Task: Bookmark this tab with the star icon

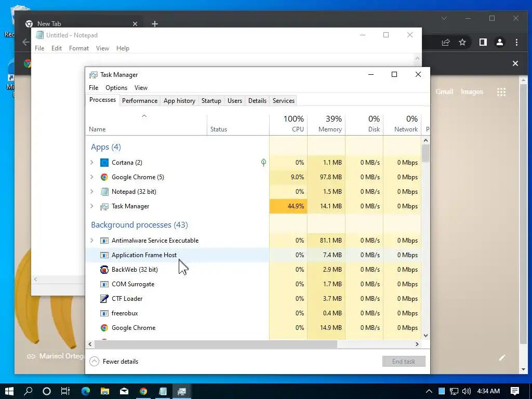Action: pos(462,43)
